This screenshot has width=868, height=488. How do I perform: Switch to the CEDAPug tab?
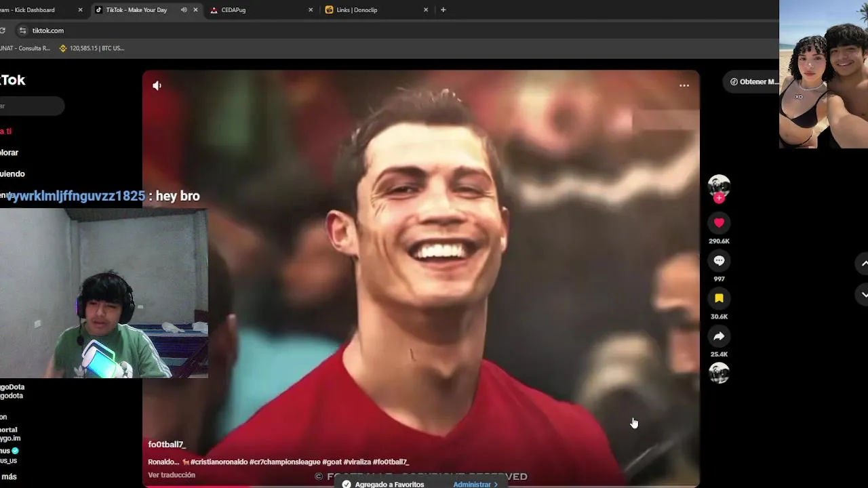pyautogui.click(x=261, y=10)
